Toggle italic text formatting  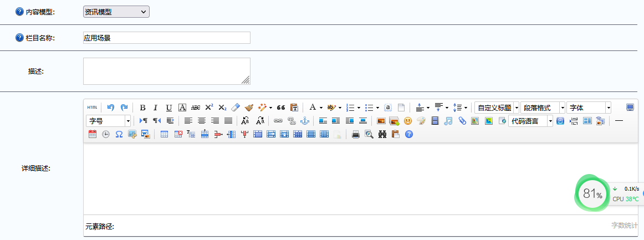tap(156, 108)
